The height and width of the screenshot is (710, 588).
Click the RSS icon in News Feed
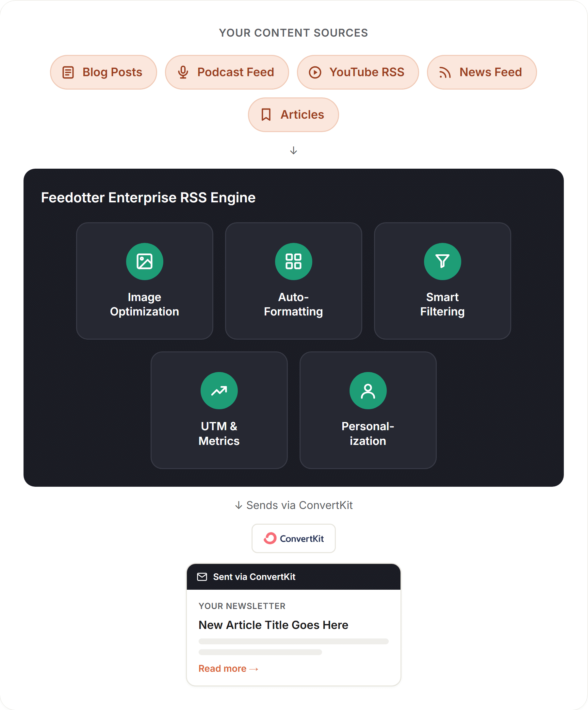coord(445,72)
